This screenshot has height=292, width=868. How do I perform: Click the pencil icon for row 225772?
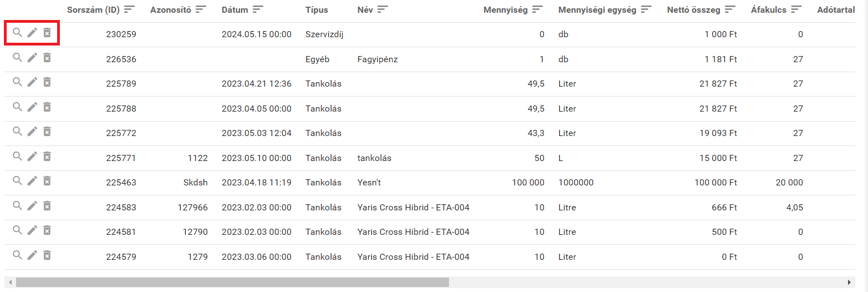coord(32,132)
